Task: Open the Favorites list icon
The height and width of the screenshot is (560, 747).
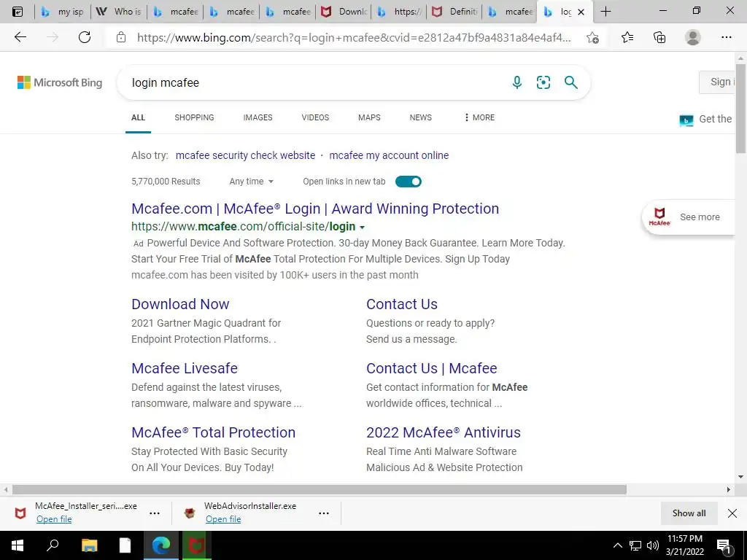Action: point(627,37)
